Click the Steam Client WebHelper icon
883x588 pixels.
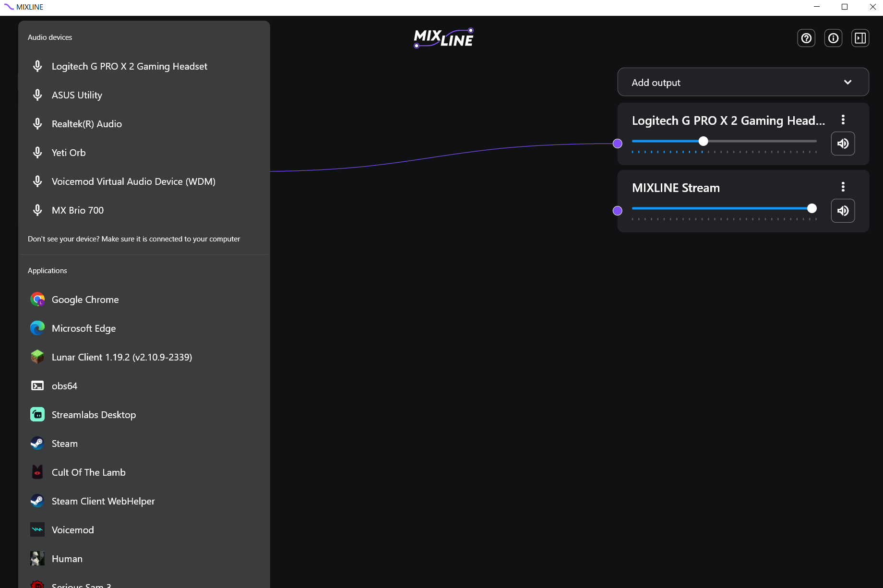pos(37,501)
